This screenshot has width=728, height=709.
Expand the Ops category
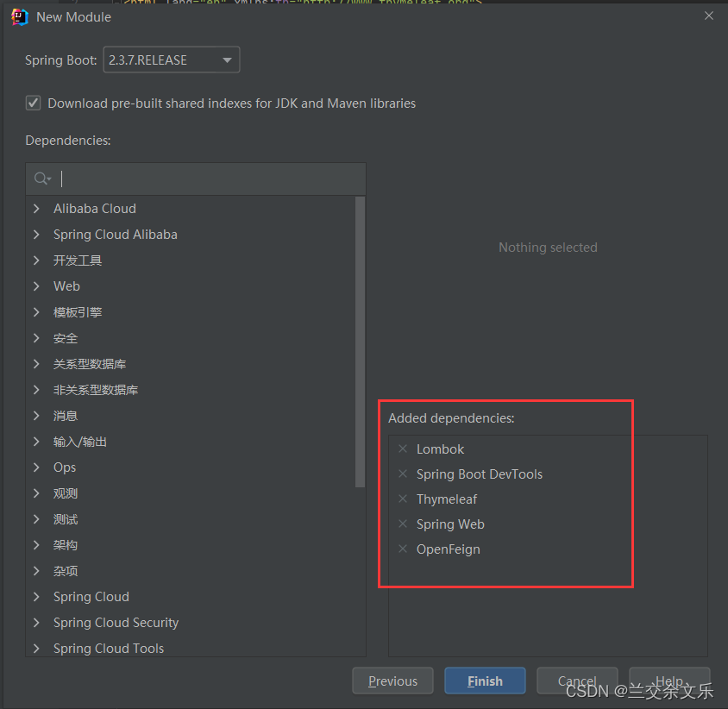[36, 467]
